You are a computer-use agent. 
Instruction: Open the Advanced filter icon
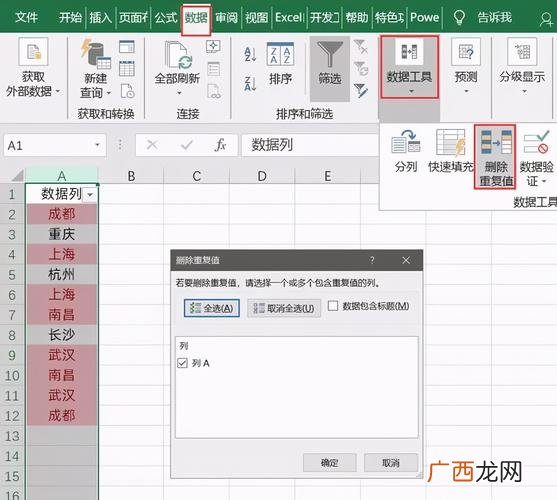tap(361, 90)
